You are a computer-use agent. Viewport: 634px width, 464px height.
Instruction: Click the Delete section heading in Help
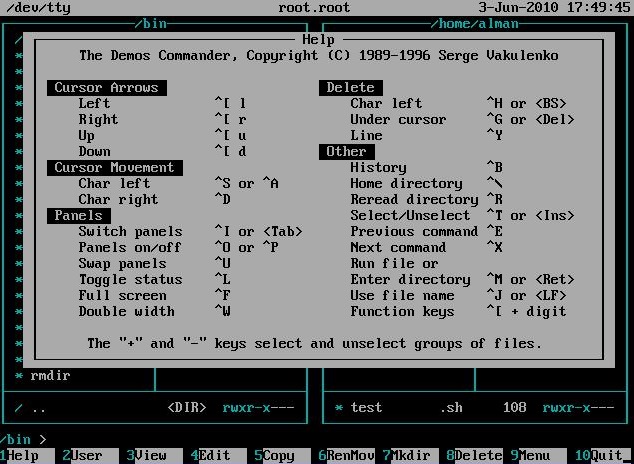(351, 88)
